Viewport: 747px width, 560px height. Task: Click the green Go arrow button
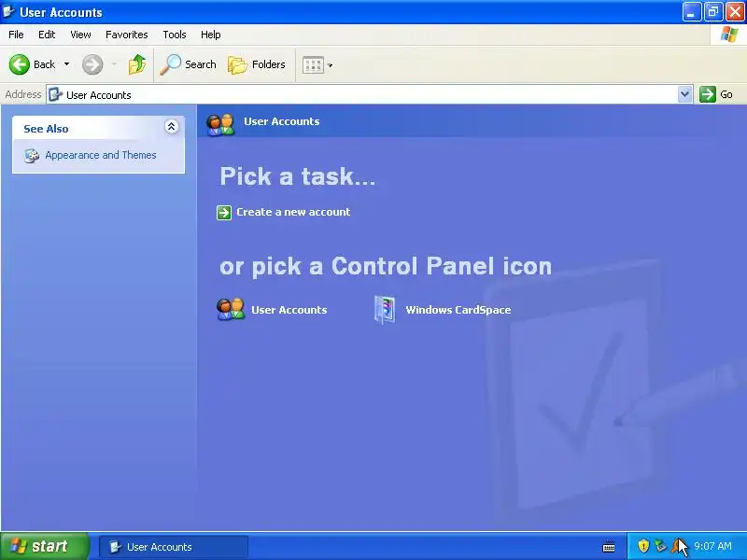point(708,94)
